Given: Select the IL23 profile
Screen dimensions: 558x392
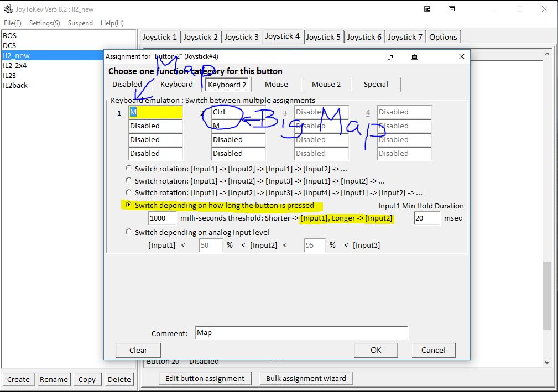Looking at the screenshot, I should (53, 75).
